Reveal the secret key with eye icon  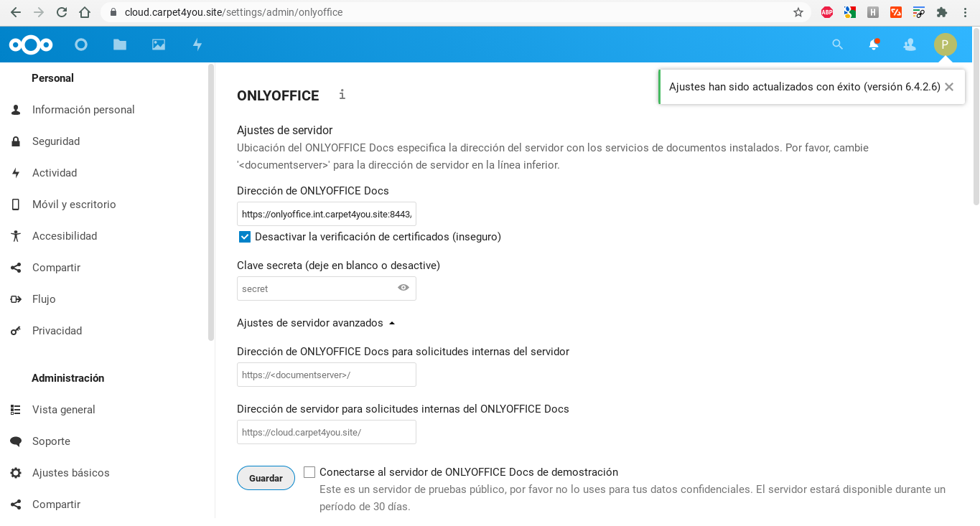(403, 288)
